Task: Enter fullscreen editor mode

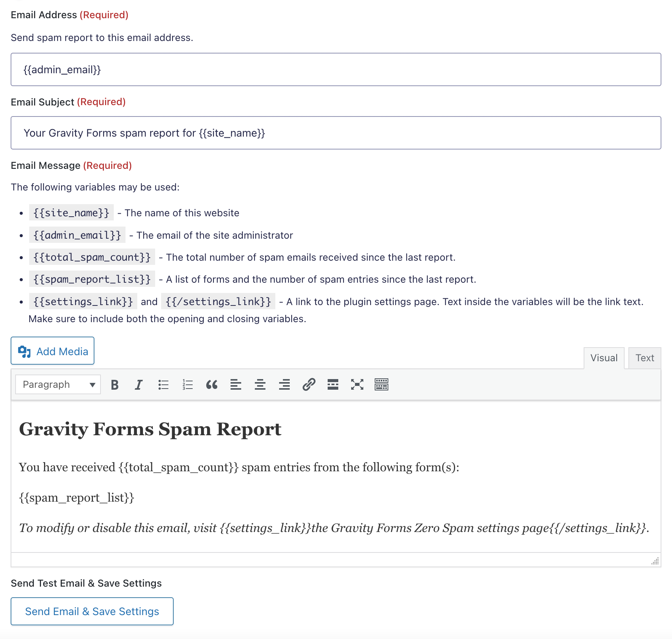Action: point(357,385)
